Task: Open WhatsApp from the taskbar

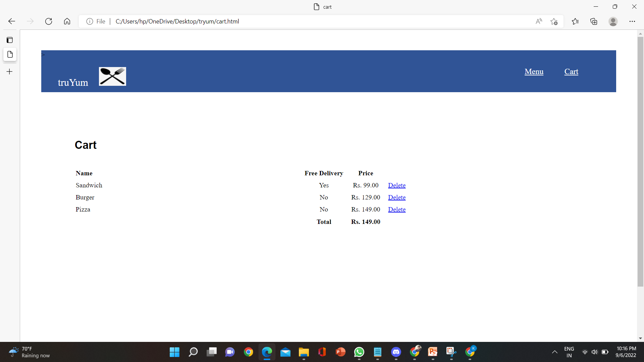Action: pyautogui.click(x=359, y=352)
